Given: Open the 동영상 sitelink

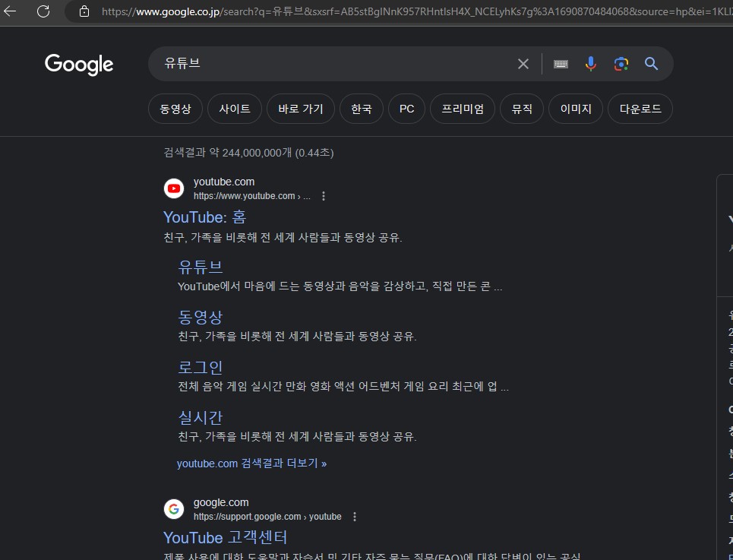Looking at the screenshot, I should pos(200,317).
